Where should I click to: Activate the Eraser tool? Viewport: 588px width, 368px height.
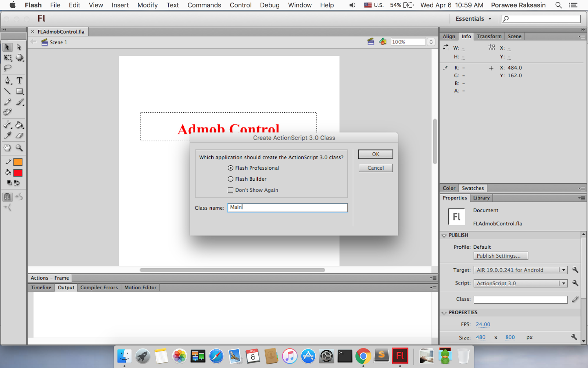19,135
